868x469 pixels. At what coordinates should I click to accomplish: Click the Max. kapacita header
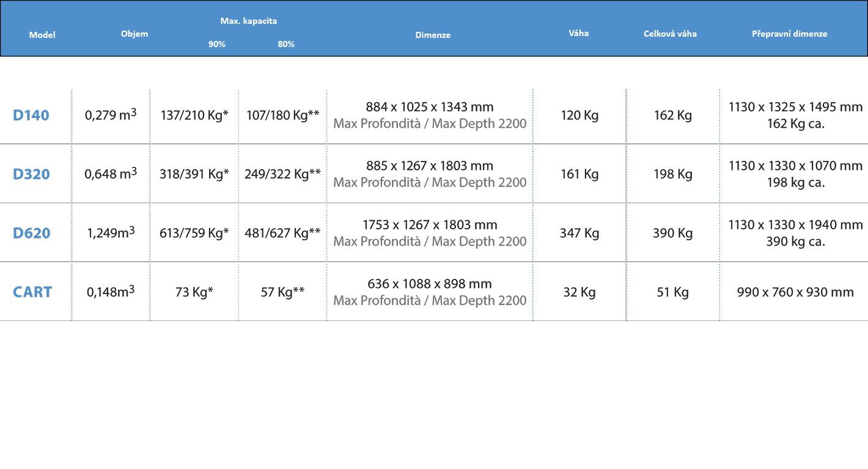click(x=249, y=21)
